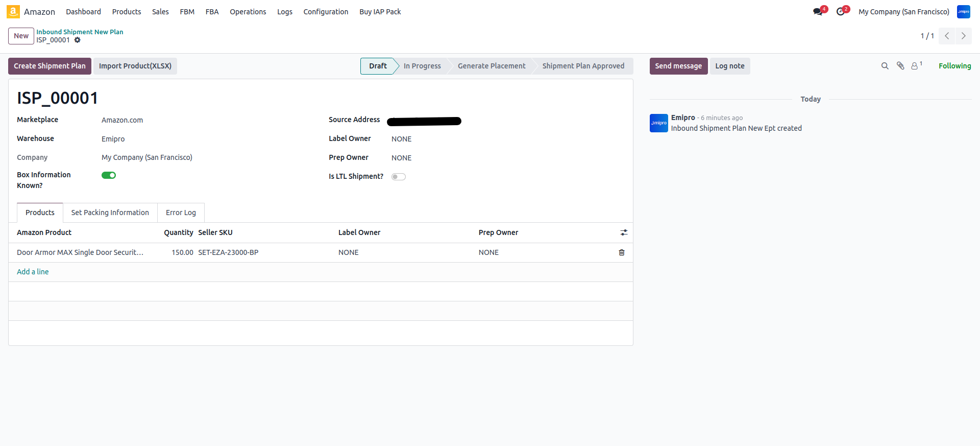
Task: Delete the Door Armor MAX product line
Action: tap(621, 252)
